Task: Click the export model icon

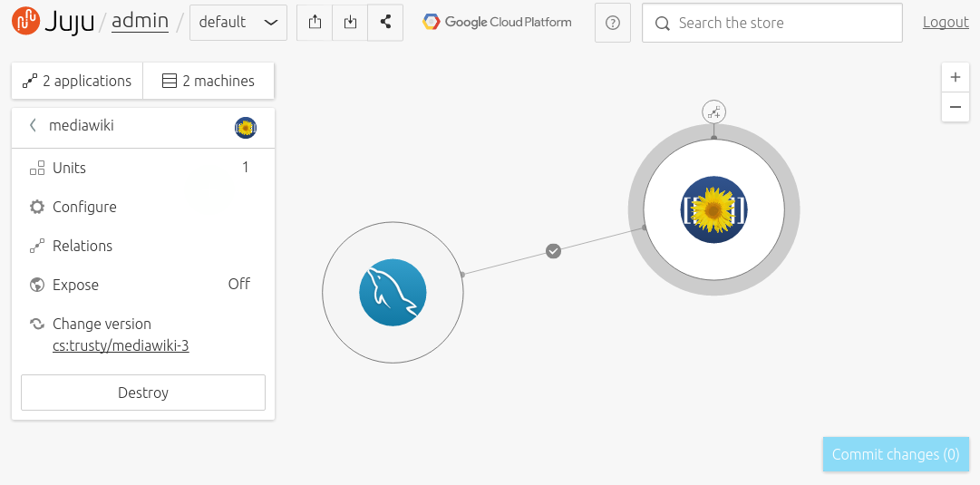Action: (315, 23)
